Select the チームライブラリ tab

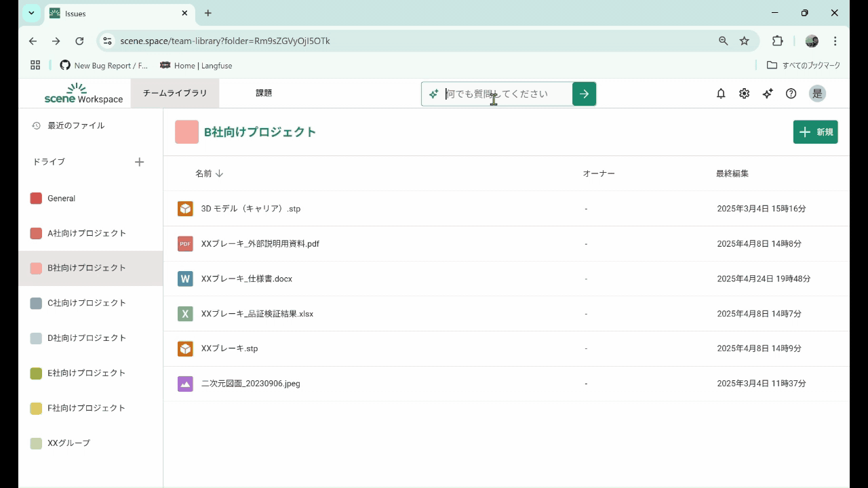click(x=175, y=94)
